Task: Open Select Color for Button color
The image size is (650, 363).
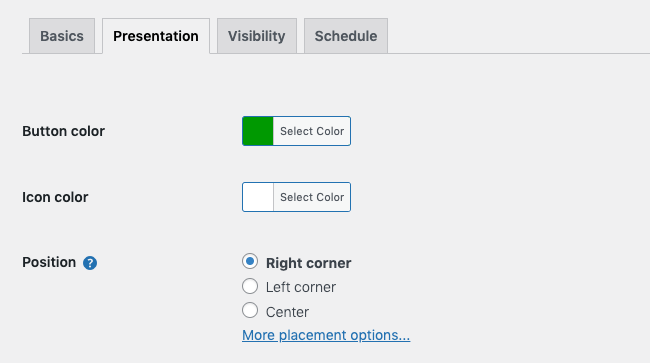Action: [312, 131]
